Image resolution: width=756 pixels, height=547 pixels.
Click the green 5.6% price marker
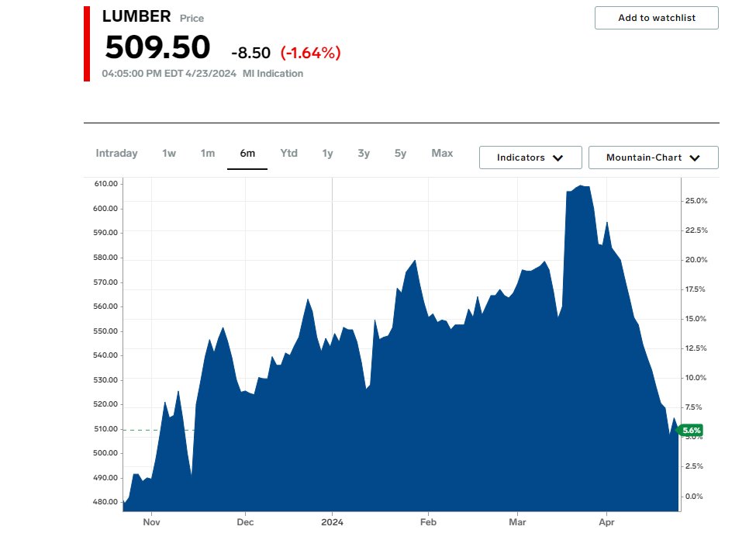(x=691, y=431)
